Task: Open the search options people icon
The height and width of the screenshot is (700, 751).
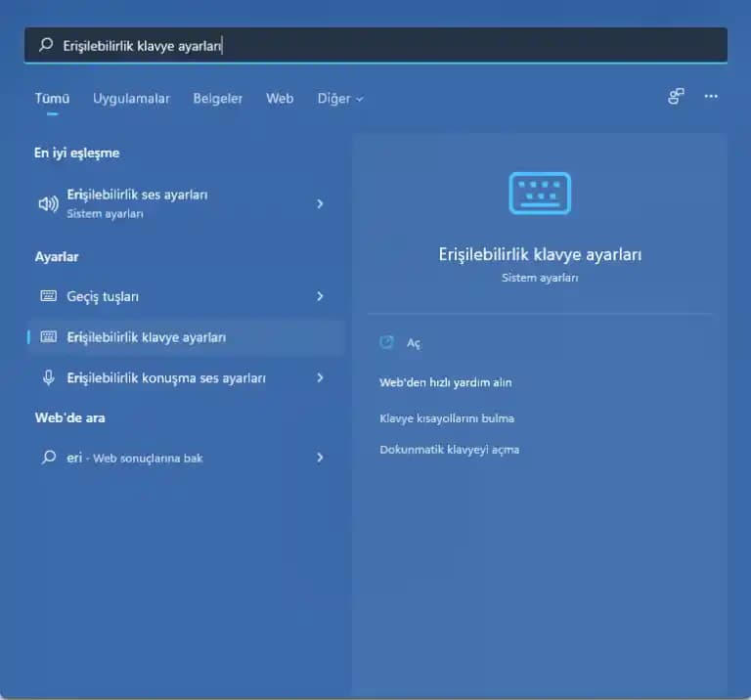Action: point(676,97)
